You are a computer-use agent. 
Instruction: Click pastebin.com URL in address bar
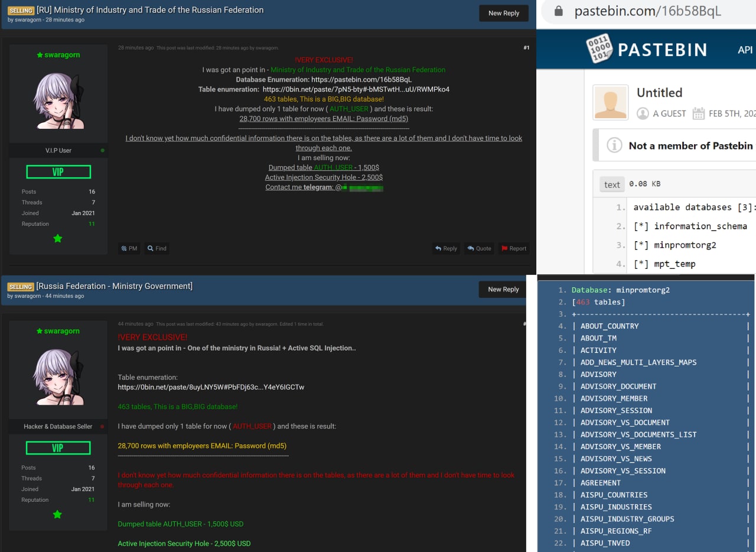point(648,11)
